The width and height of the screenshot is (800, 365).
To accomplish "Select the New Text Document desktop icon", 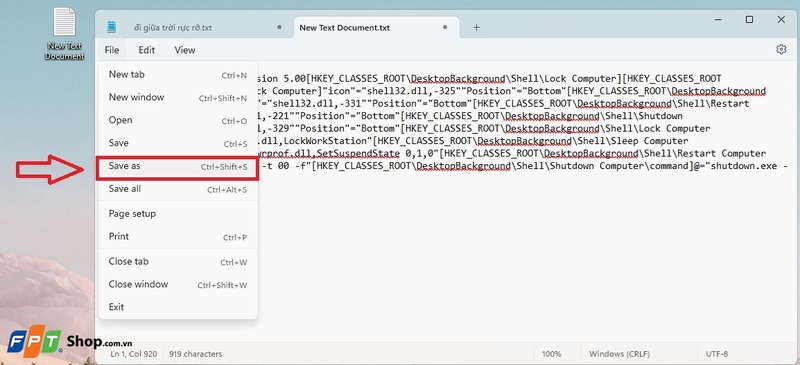I will pyautogui.click(x=64, y=34).
